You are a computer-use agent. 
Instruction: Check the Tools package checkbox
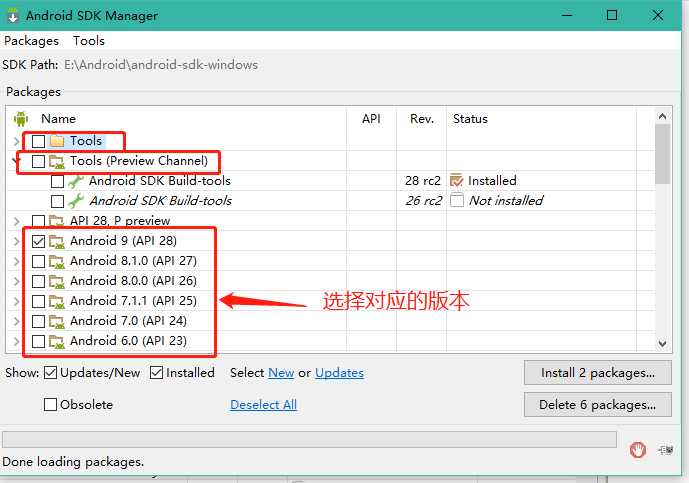pyautogui.click(x=38, y=141)
